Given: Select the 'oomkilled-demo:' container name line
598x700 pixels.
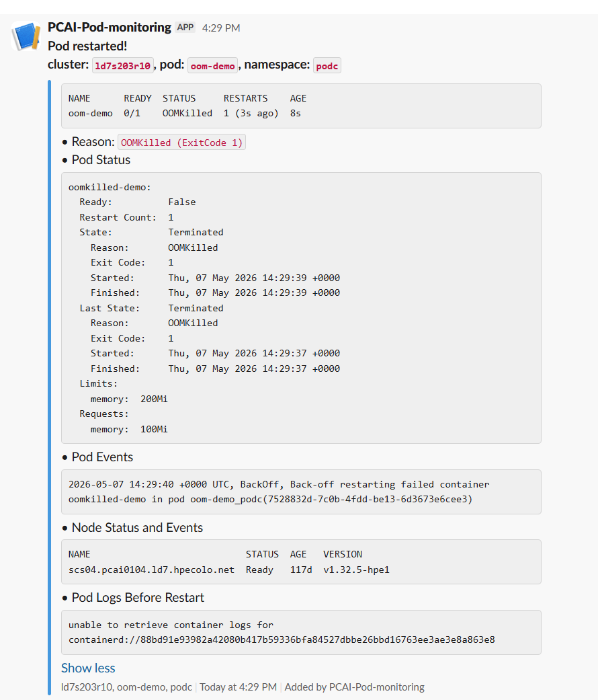Looking at the screenshot, I should click(110, 188).
